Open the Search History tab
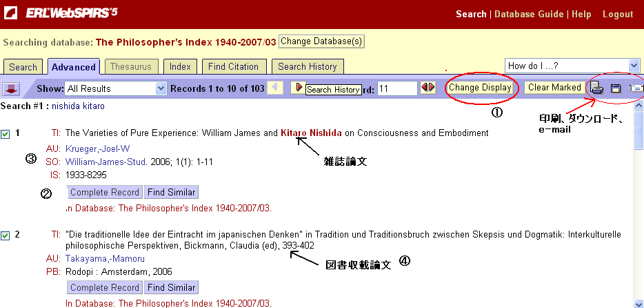 point(308,66)
